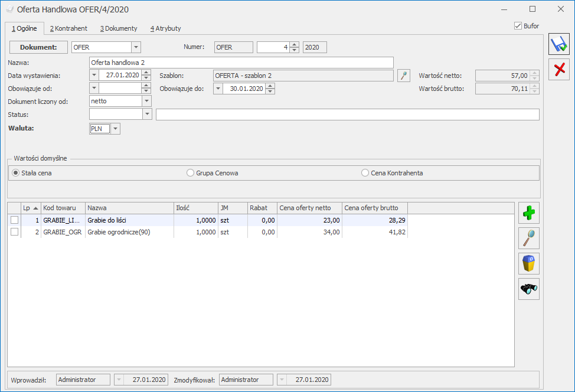Add new item with green plus icon
This screenshot has height=392, width=575.
528,213
